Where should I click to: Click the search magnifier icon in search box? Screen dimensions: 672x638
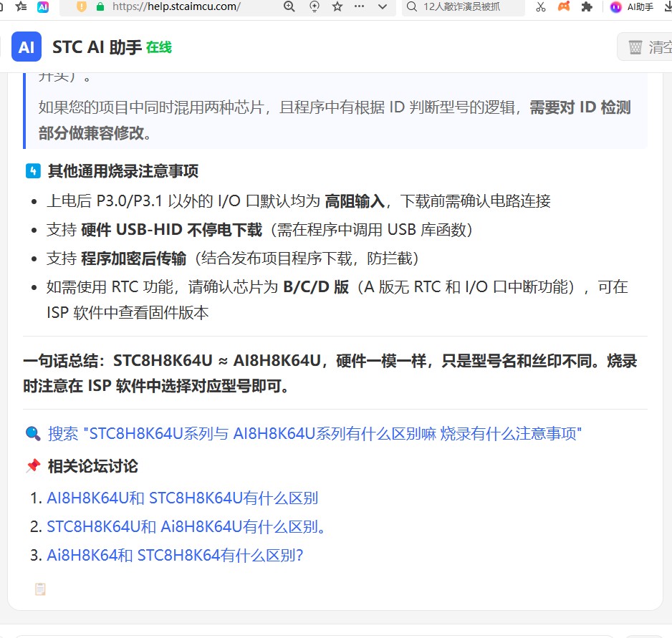411,6
